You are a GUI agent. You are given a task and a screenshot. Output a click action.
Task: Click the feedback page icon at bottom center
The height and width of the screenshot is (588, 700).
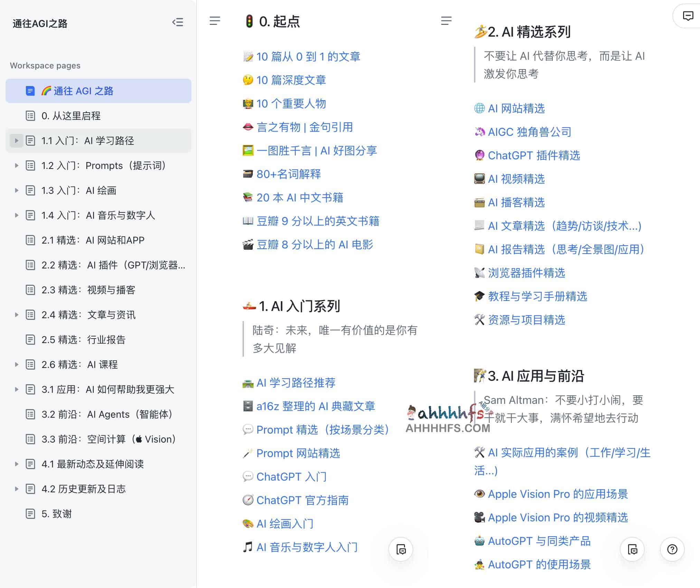pos(400,549)
